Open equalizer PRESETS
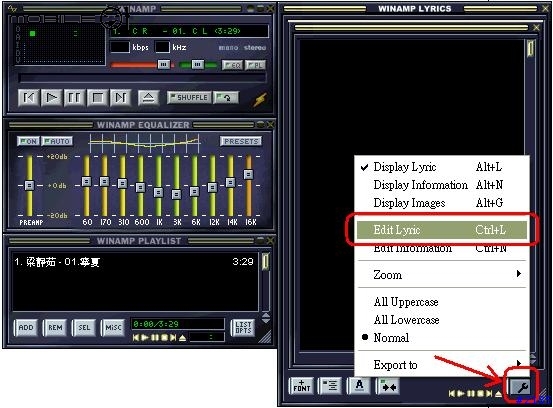This screenshot has height=408, width=553. point(241,141)
